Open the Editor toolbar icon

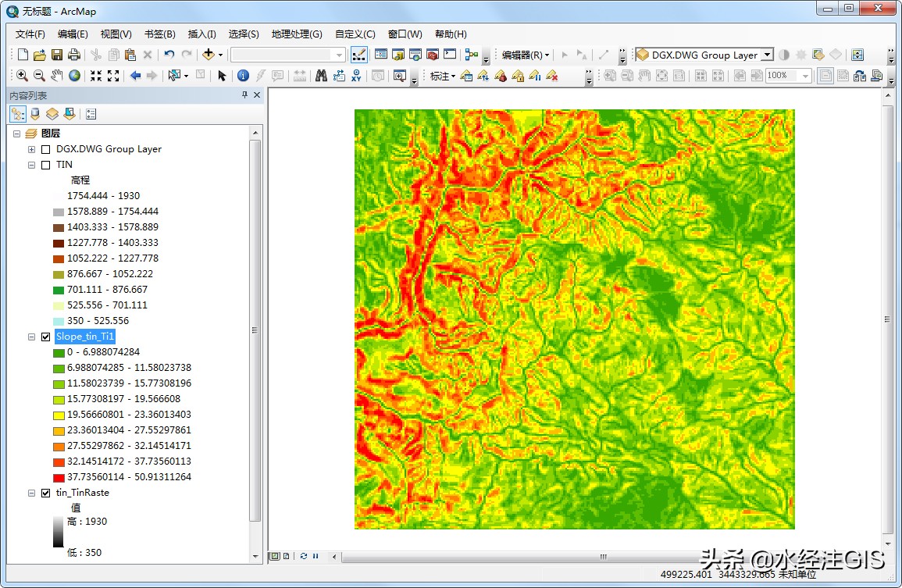[359, 55]
